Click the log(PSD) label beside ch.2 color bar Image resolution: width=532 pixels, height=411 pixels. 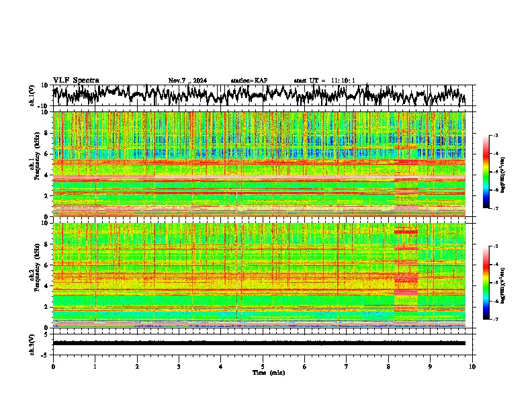[504, 285]
